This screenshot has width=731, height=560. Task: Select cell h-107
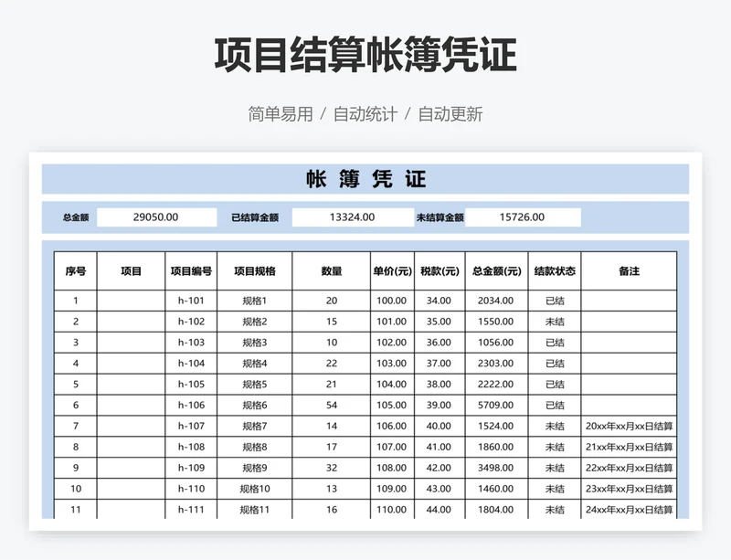coord(191,427)
